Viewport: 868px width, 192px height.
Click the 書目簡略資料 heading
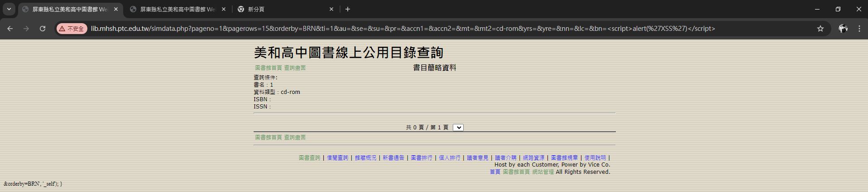435,68
